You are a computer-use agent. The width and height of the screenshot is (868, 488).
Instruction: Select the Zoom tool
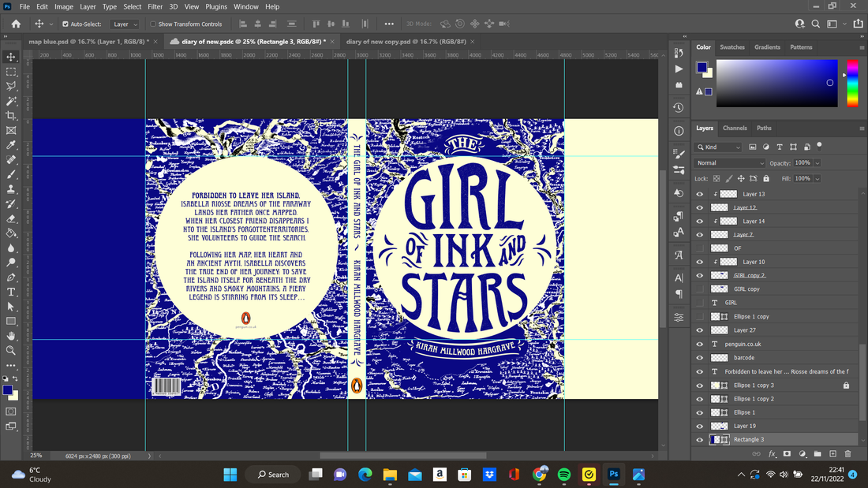pos(11,350)
